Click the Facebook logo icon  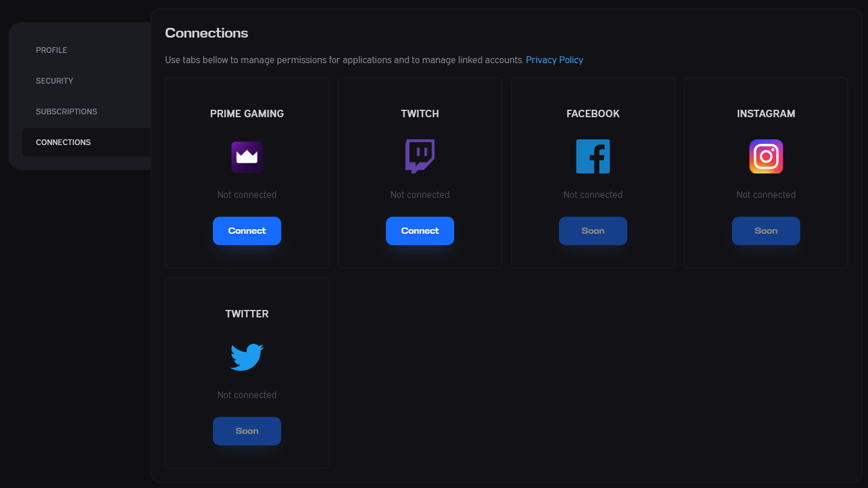(593, 156)
